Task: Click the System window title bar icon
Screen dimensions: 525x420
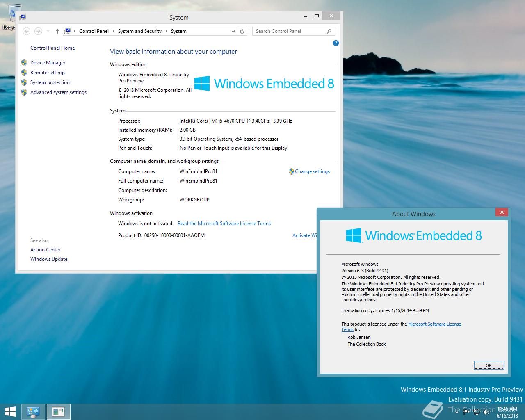Action: [x=23, y=17]
